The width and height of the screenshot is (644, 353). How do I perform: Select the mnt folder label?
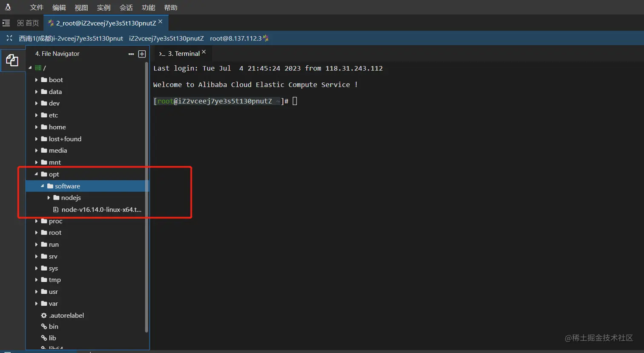coord(55,162)
